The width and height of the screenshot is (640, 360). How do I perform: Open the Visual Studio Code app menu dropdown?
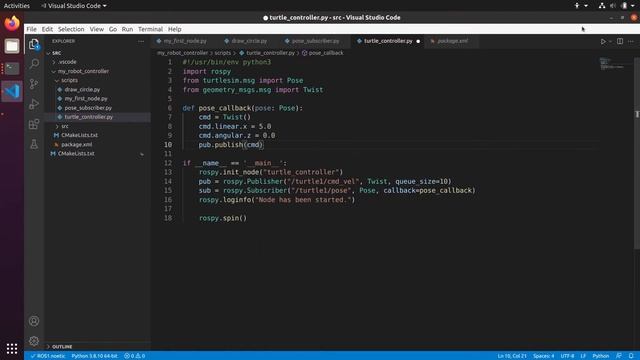coord(74,6)
